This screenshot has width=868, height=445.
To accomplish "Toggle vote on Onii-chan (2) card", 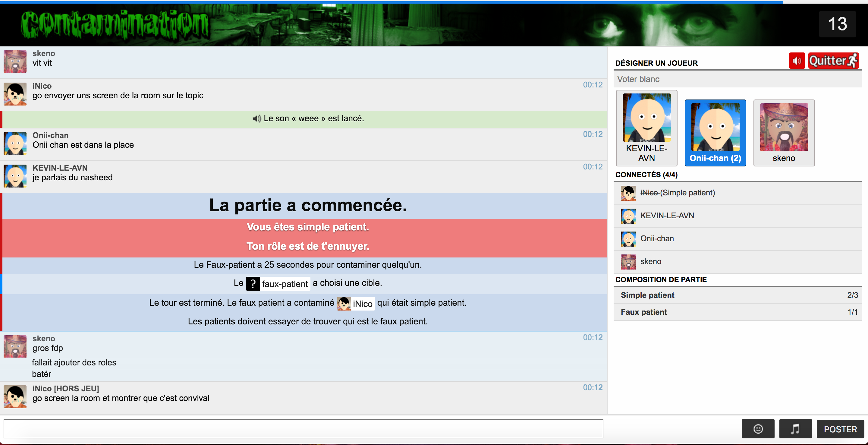I will point(715,133).
